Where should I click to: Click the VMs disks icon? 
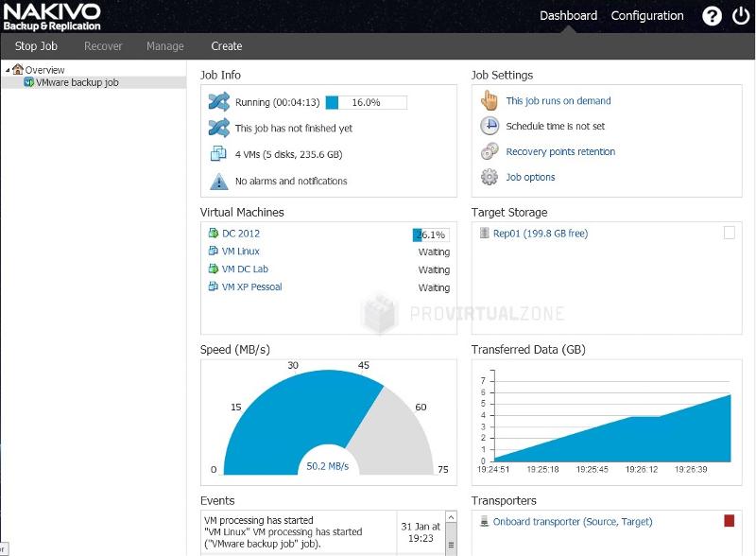tap(218, 154)
